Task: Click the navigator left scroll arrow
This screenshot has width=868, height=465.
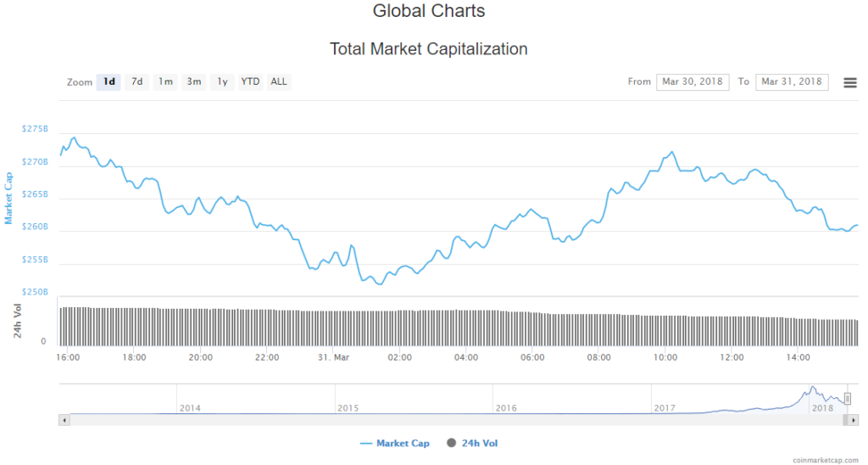Action: (64, 419)
